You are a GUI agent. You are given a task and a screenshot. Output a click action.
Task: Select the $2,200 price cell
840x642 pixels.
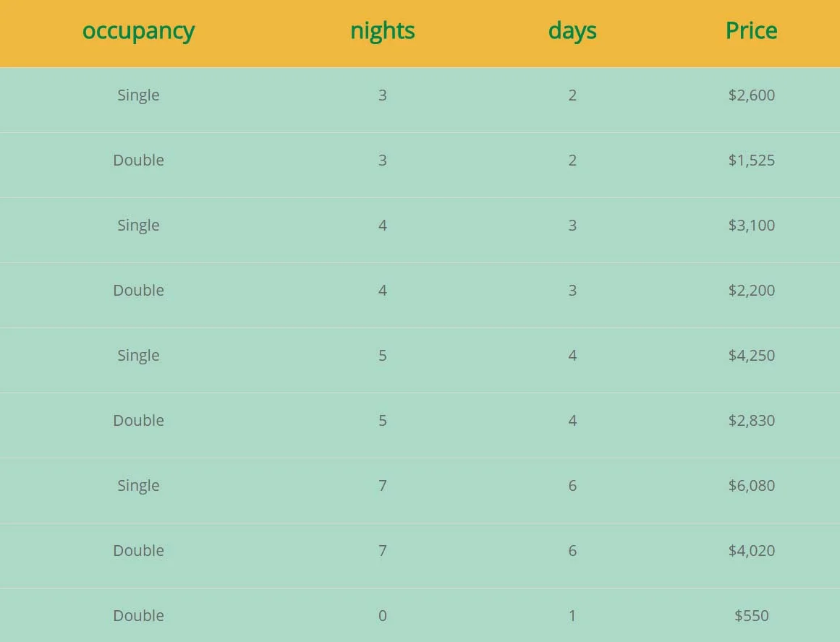pos(751,290)
